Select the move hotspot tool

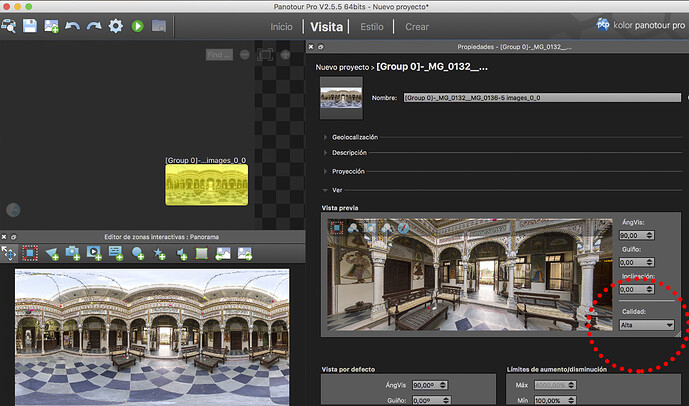pos(9,253)
